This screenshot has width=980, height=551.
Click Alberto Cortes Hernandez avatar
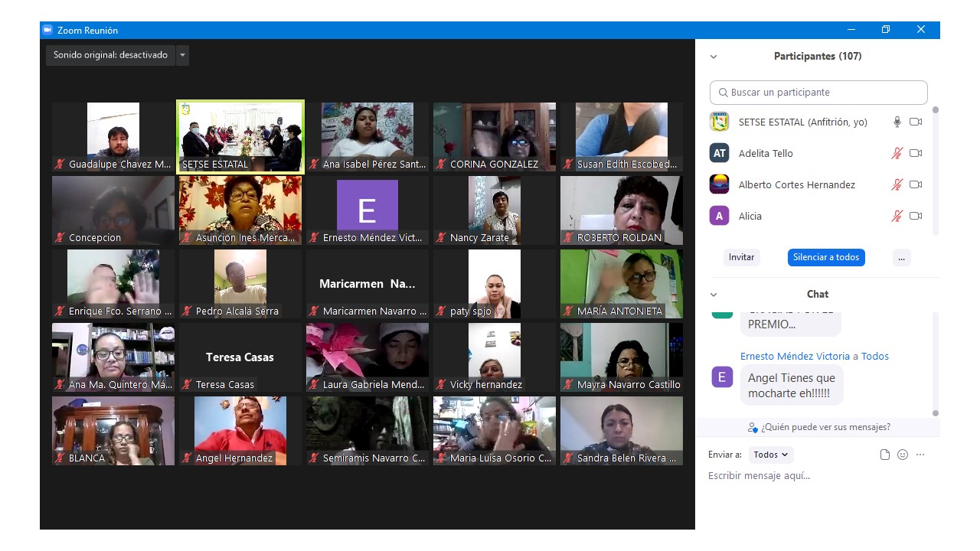click(x=720, y=184)
